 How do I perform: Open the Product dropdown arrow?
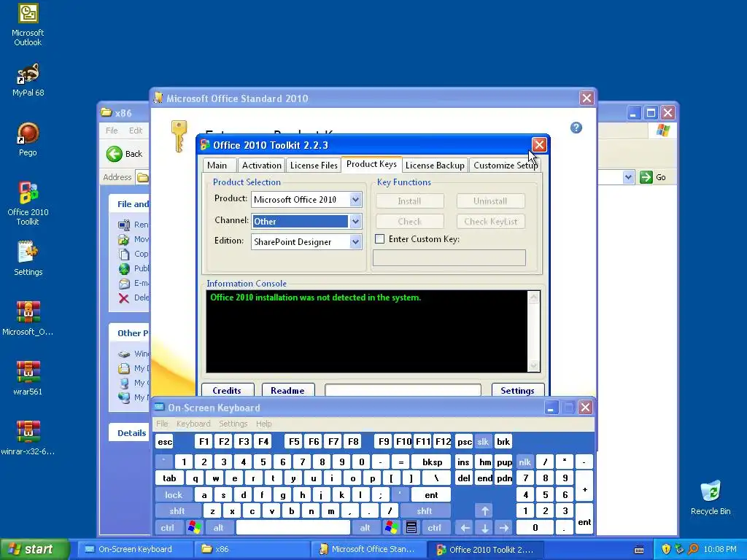coord(355,200)
